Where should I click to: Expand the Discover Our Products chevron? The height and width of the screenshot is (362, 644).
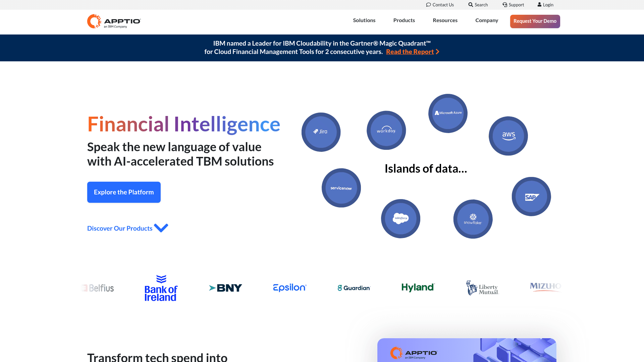(x=161, y=228)
